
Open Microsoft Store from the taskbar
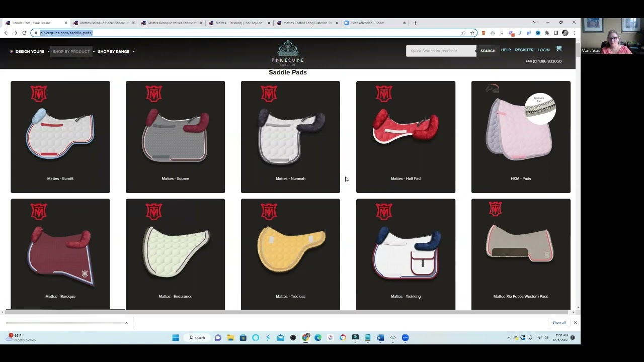click(x=243, y=337)
